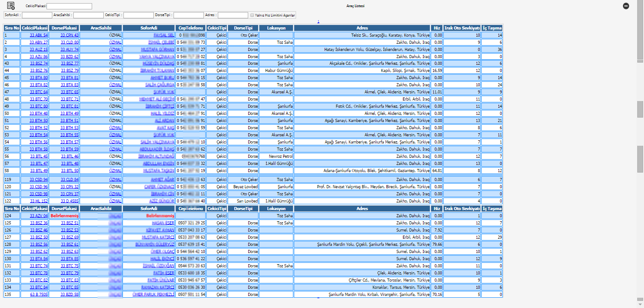Select the speed value 79,66
This screenshot has width=644, height=308.
[437, 245]
